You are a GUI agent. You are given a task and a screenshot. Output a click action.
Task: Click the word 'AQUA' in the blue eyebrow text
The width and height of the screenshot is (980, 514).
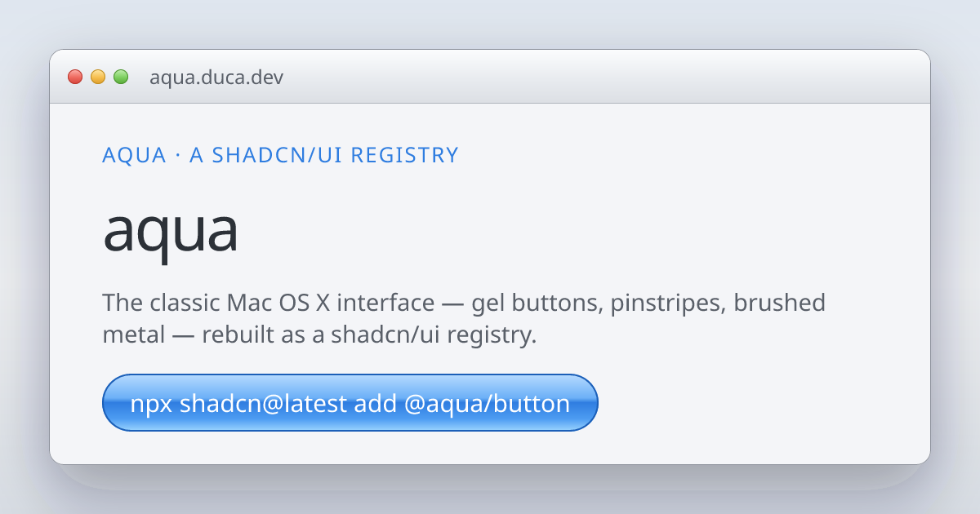[x=134, y=155]
